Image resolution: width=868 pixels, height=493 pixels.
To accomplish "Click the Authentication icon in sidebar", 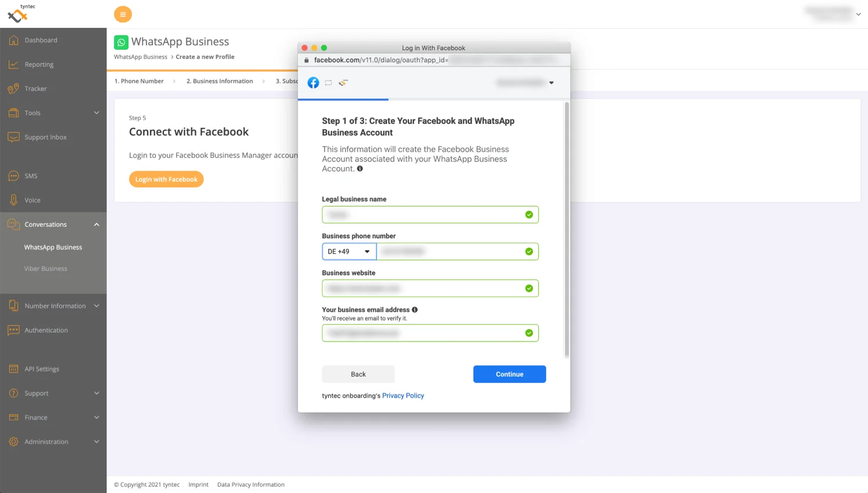I will [x=13, y=330].
